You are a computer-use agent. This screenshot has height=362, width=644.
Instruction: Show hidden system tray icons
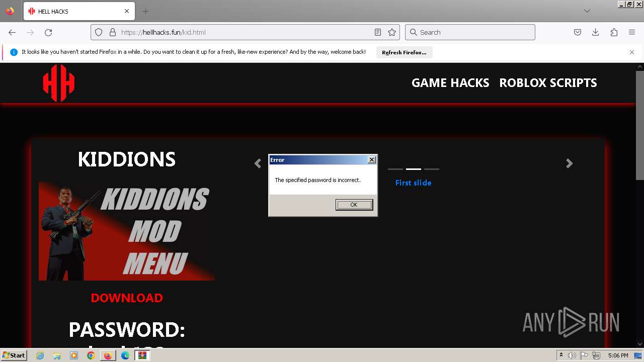[561, 355]
